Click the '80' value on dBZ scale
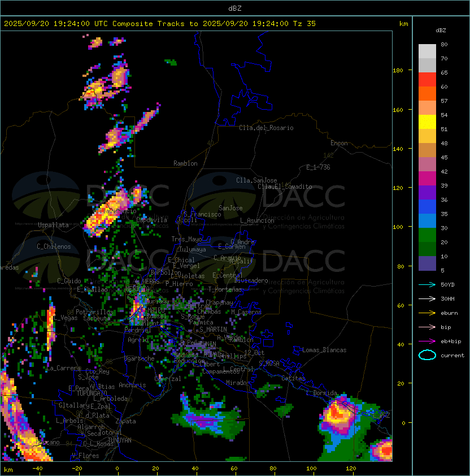470x476 pixels. coord(444,44)
